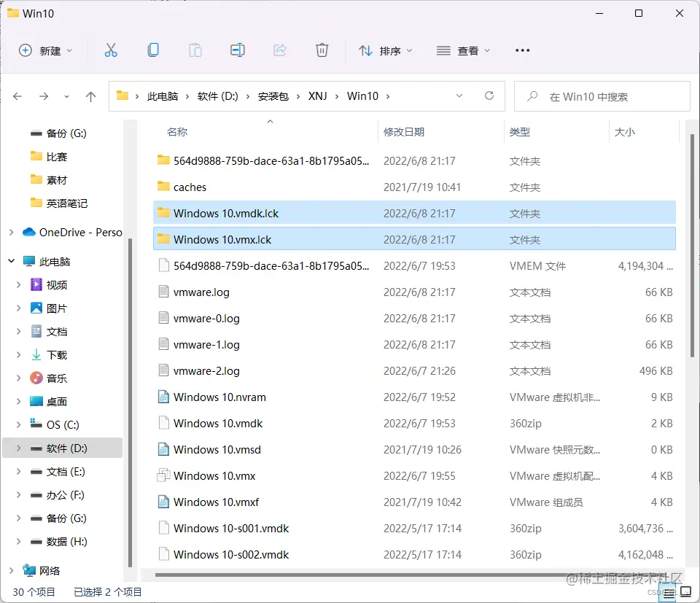
Task: Select 数据 (H:) drive in sidebar
Action: click(66, 542)
